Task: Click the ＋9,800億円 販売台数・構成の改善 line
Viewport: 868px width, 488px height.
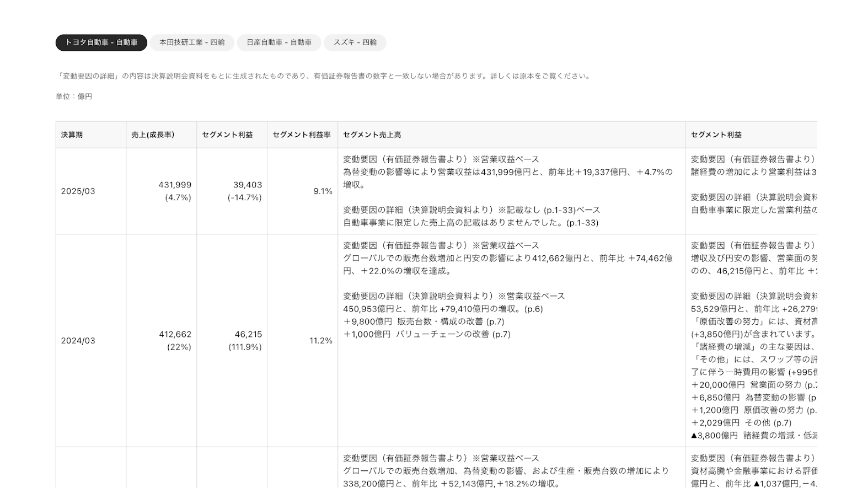Action: point(424,321)
